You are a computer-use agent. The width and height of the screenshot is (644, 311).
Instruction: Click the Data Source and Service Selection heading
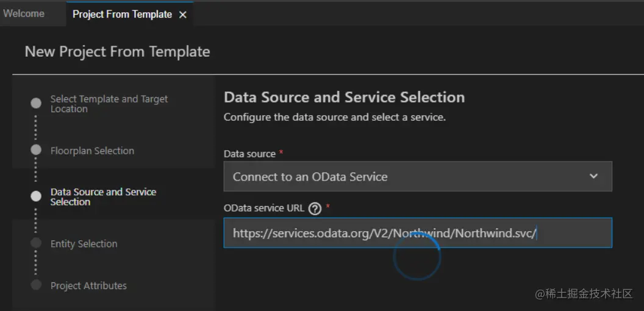344,97
